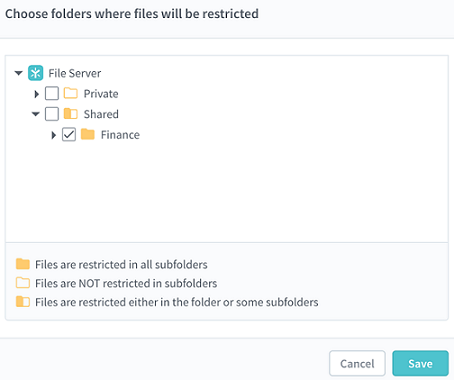This screenshot has width=454, height=380.
Task: Click the half-filled folder legend icon
Action: (23, 302)
